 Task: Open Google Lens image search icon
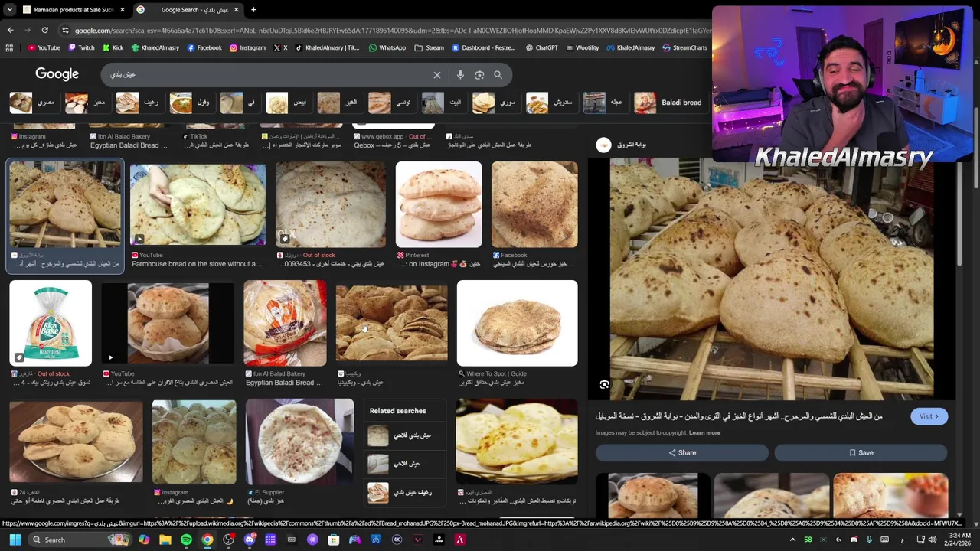[x=479, y=75]
